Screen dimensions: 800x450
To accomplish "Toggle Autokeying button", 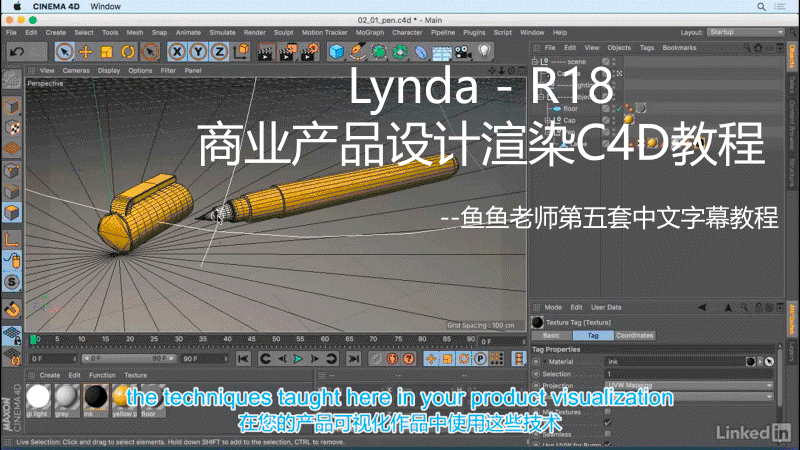I will click(x=392, y=359).
